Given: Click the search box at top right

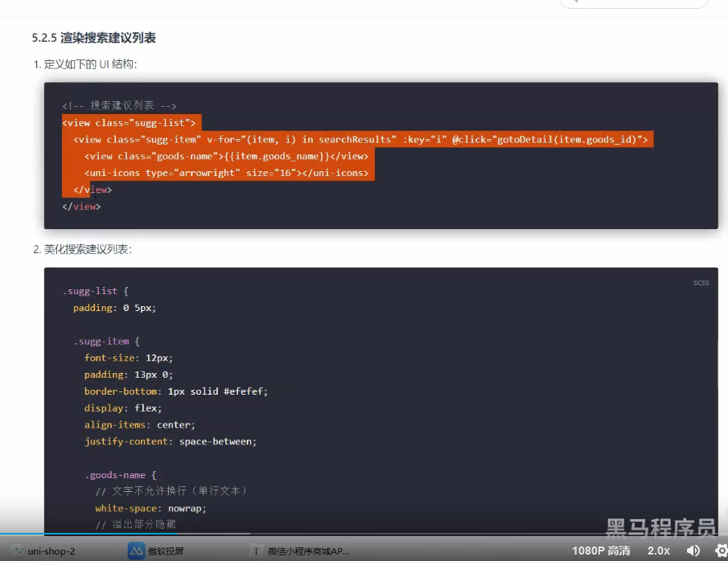Looking at the screenshot, I should [x=634, y=2].
